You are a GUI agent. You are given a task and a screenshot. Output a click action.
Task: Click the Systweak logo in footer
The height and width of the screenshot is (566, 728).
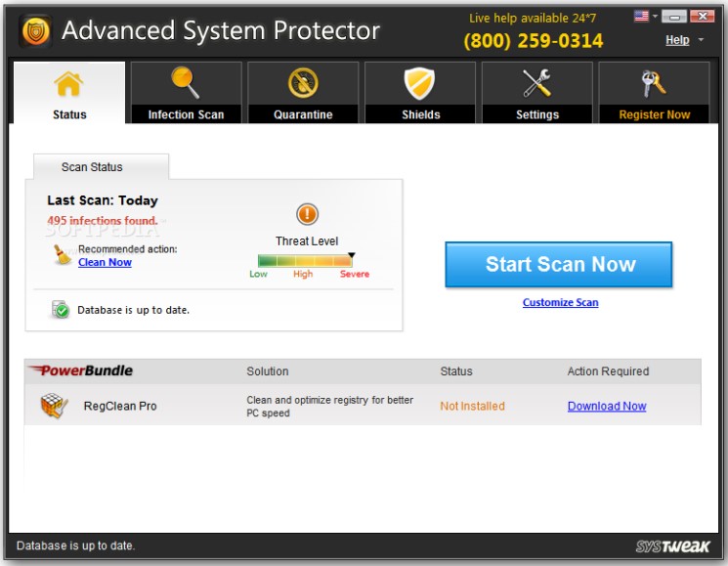(x=672, y=546)
